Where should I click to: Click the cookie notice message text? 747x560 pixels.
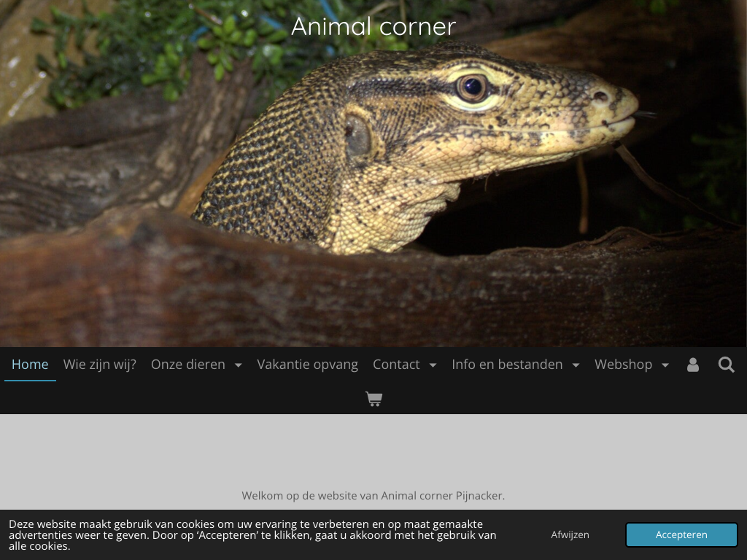click(252, 535)
